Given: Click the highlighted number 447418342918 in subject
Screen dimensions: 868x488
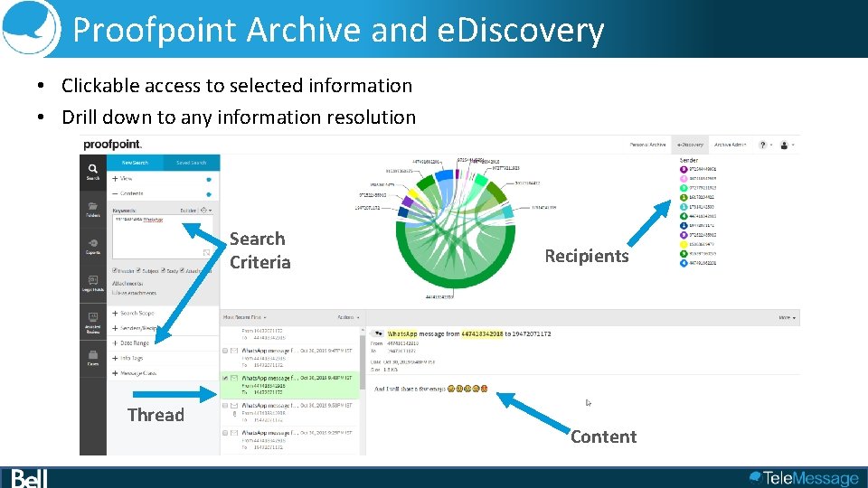Looking at the screenshot, I should click(x=482, y=333).
